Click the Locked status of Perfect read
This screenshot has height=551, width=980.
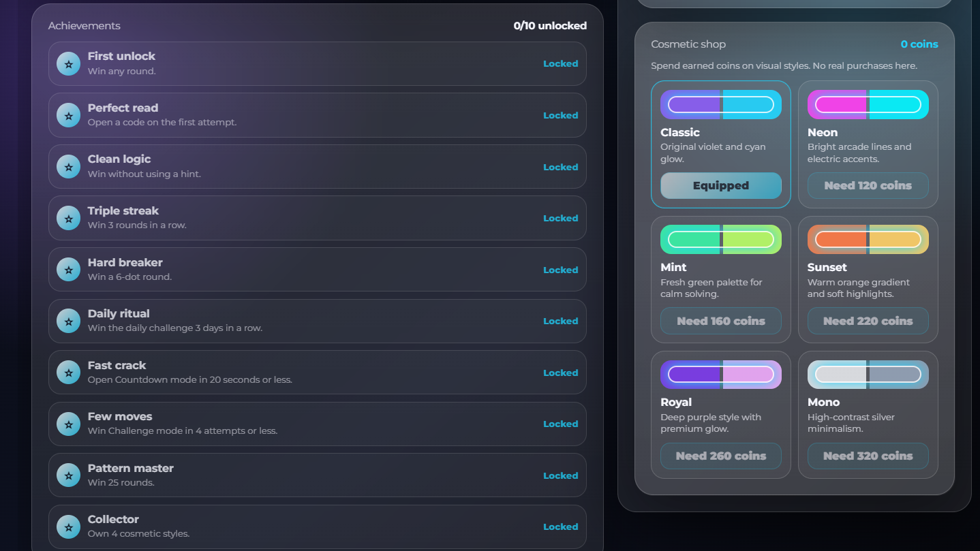pyautogui.click(x=560, y=116)
